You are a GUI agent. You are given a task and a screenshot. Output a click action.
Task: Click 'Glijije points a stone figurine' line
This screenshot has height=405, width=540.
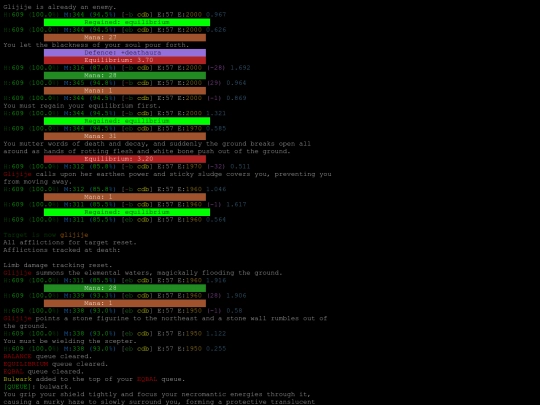coord(165,318)
